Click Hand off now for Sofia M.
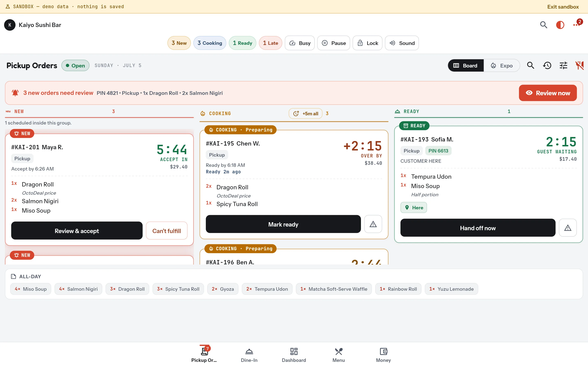Image resolution: width=588 pixels, height=368 pixels. pyautogui.click(x=478, y=228)
